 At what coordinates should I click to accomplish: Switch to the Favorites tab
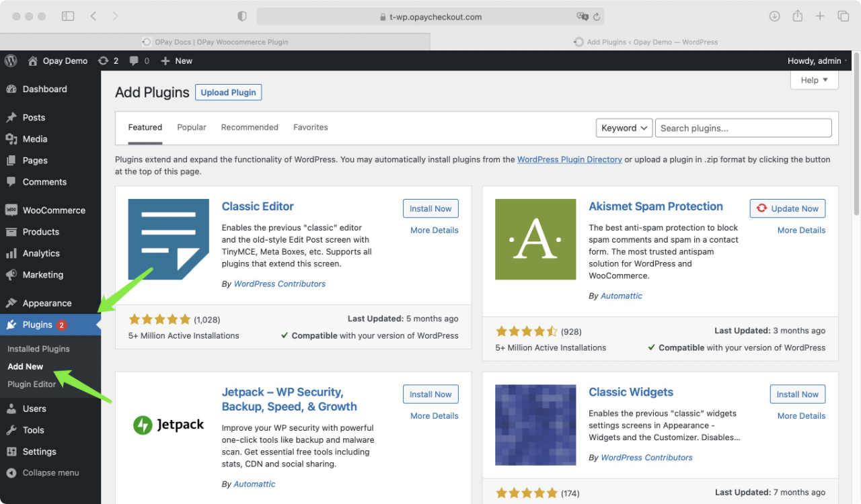point(311,127)
